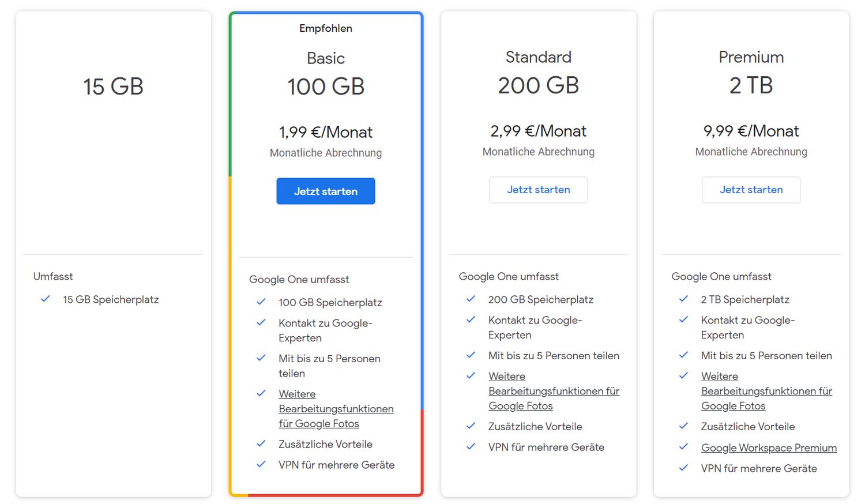This screenshot has height=504, width=865.
Task: Click checkmark beside 200 GB Speicherplatz
Action: tap(471, 299)
